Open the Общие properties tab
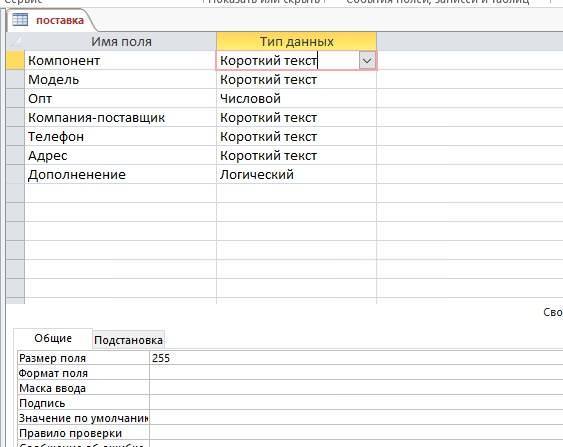563x447 pixels. point(53,338)
